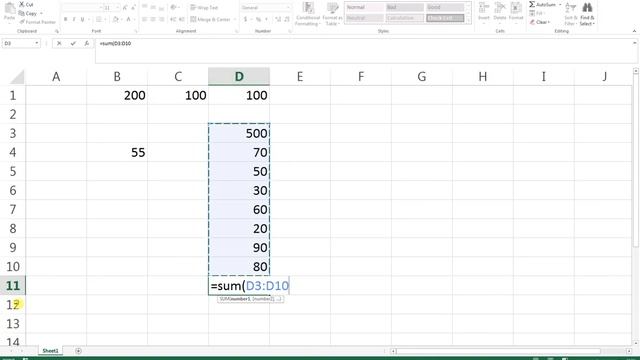Click the vertical scrollbar up arrow
Image resolution: width=640 pixels, height=360 pixels.
click(636, 71)
